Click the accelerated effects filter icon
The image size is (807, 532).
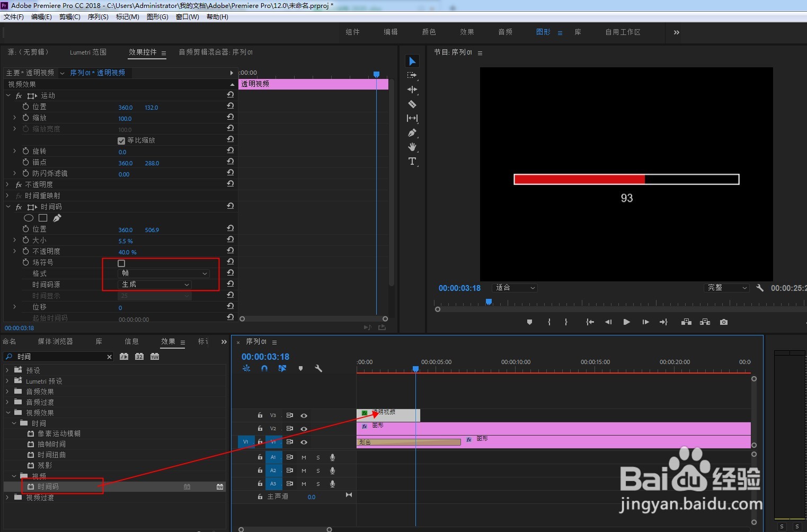coord(124,357)
